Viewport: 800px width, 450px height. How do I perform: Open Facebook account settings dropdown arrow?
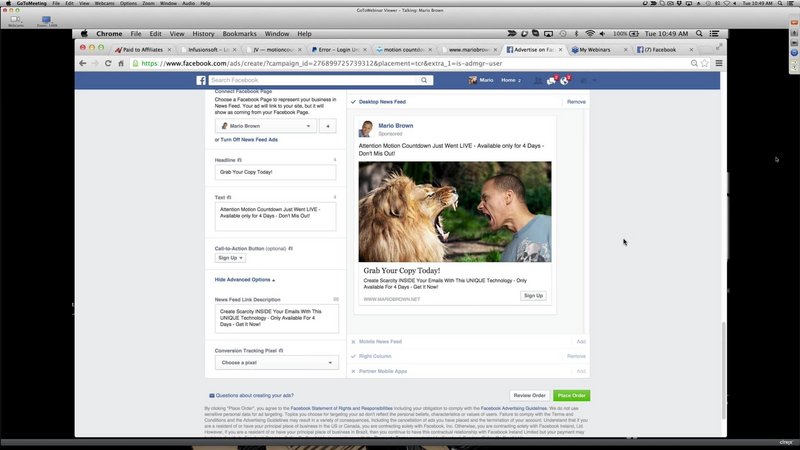[594, 80]
